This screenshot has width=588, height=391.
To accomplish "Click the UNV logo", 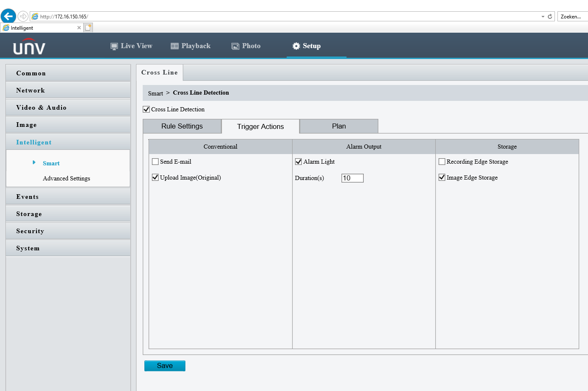I will pos(29,47).
